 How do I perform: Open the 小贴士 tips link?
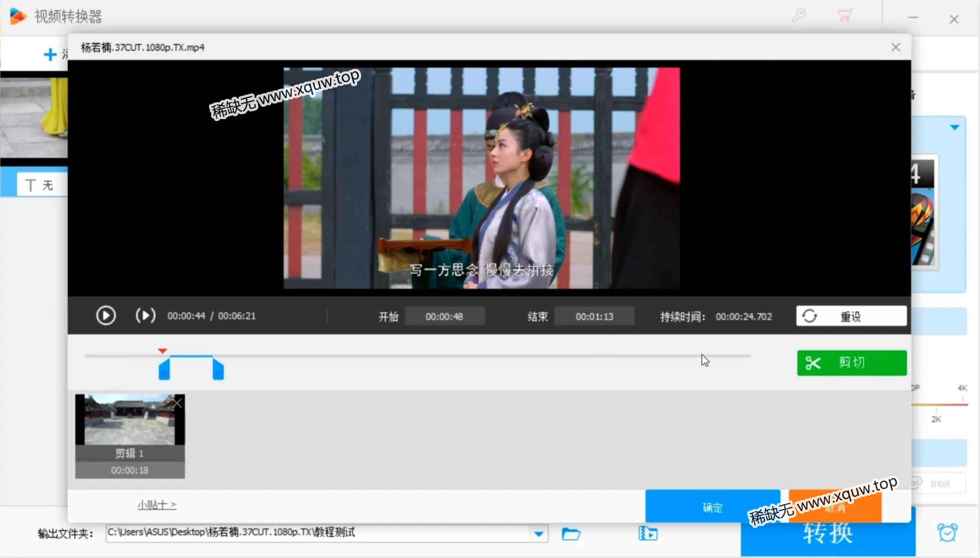(x=157, y=505)
